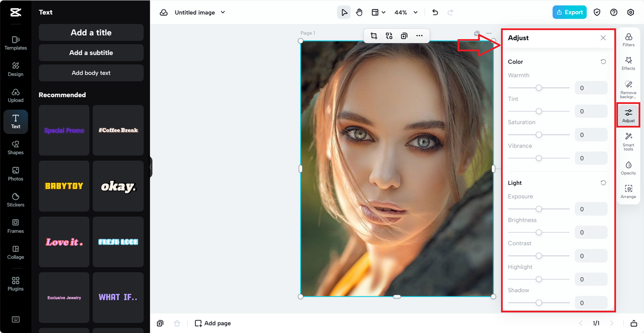Click Add a title button

91,32
